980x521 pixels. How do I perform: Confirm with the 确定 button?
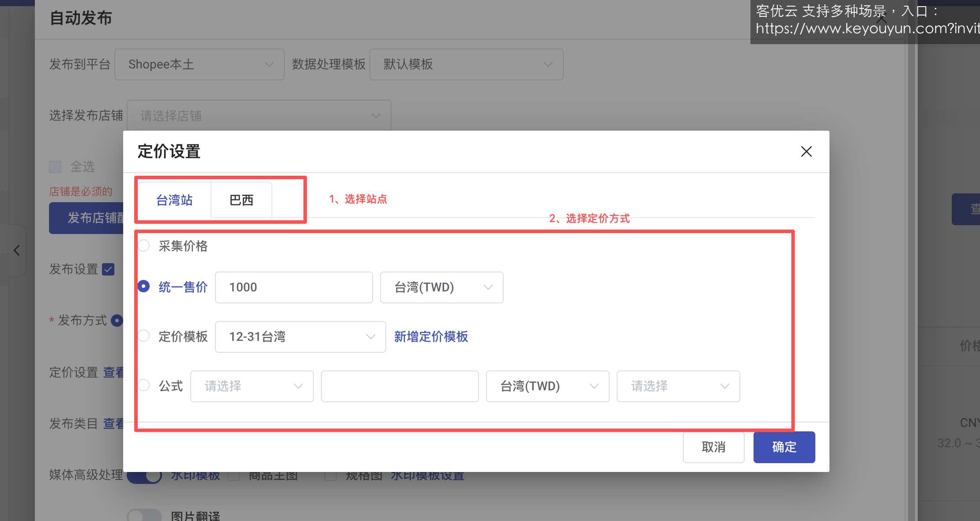784,447
